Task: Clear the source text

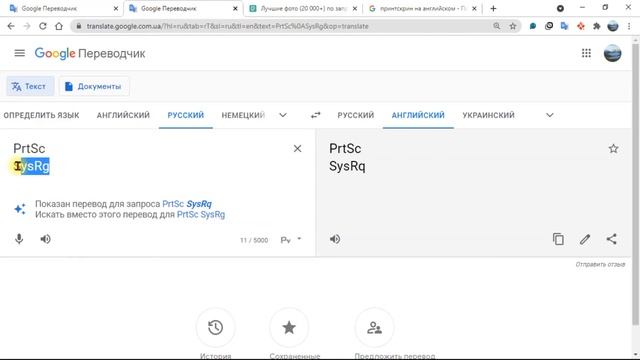Action: click(298, 149)
